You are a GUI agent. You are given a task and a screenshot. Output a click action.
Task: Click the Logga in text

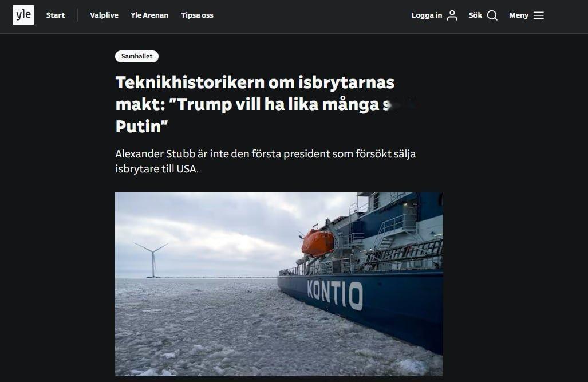click(427, 15)
